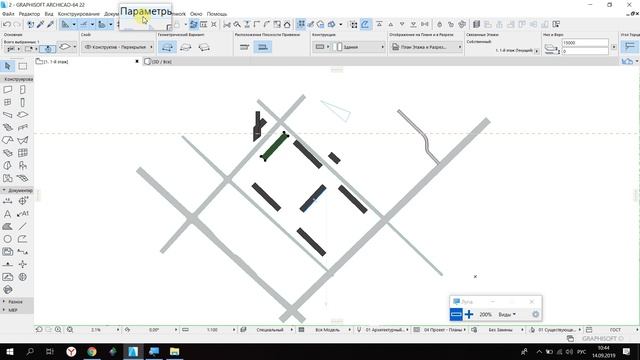Open the building material dropdown Здания

359,47
